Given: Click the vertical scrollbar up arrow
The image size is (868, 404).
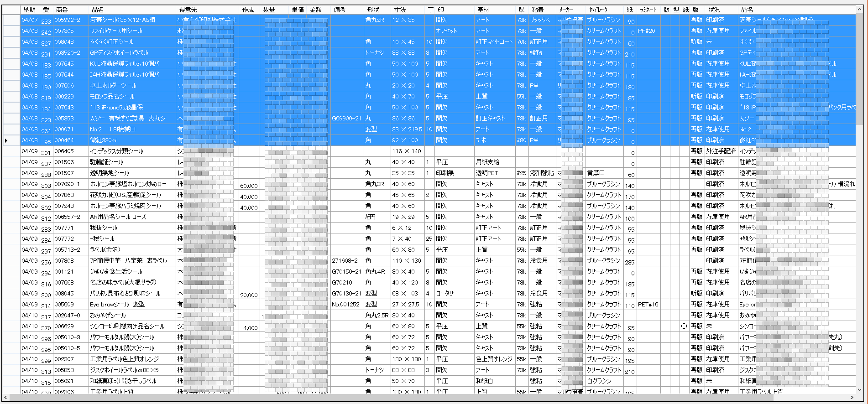Looking at the screenshot, I should click(x=860, y=9).
